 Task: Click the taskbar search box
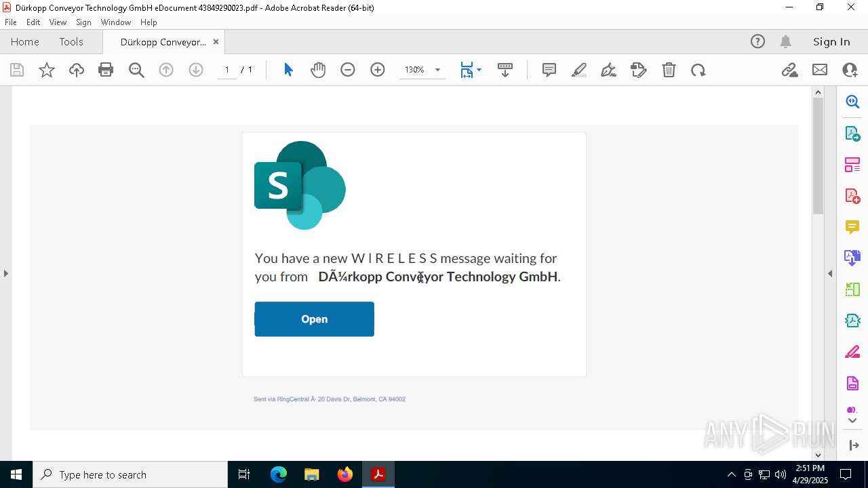130,474
